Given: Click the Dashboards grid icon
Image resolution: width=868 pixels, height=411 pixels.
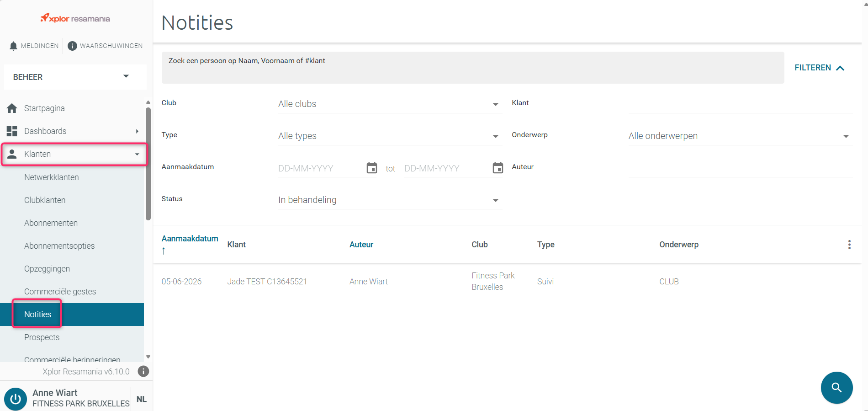Looking at the screenshot, I should [x=12, y=131].
